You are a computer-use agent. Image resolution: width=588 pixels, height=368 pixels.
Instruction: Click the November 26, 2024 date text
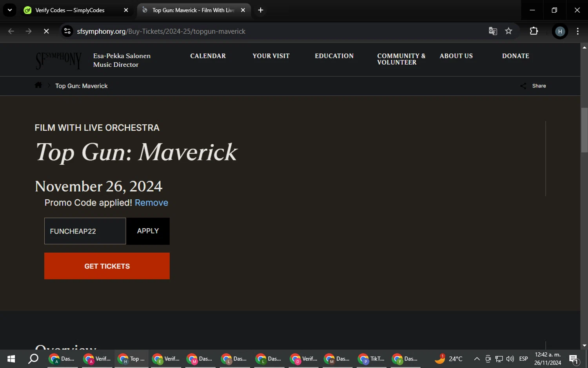pos(98,186)
